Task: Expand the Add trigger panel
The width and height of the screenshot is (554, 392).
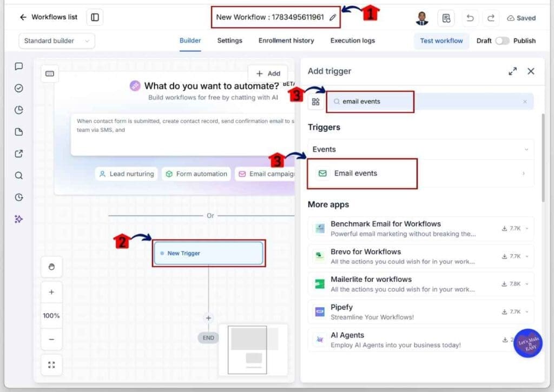Action: pos(513,71)
